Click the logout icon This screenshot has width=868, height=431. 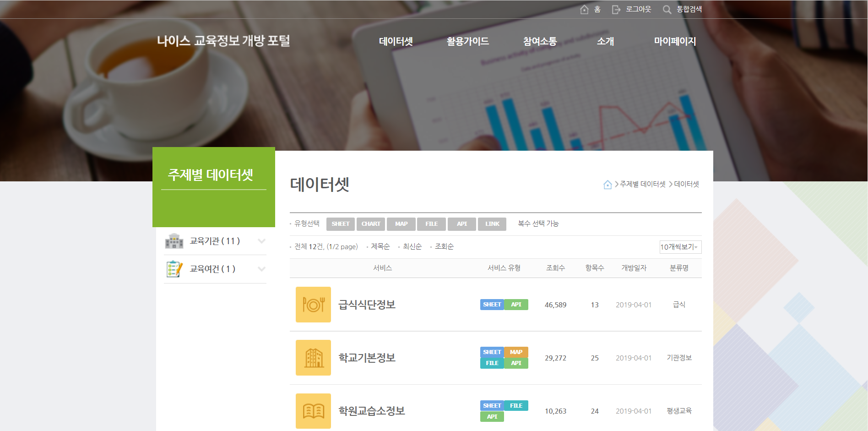tap(616, 10)
